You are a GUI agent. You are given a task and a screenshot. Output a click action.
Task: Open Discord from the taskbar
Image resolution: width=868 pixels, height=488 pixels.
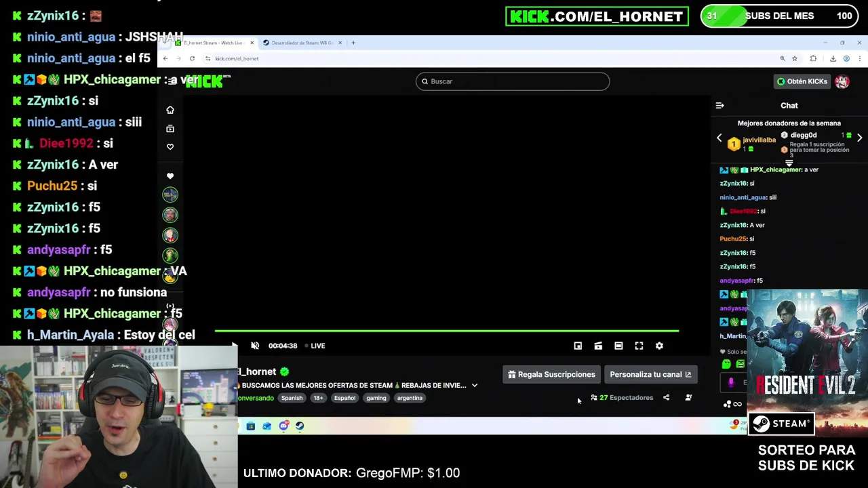283,426
